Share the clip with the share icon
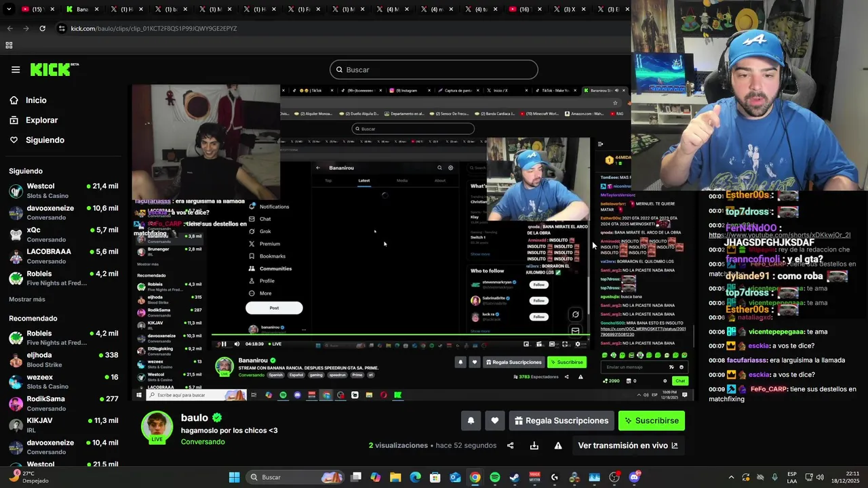 [x=511, y=445]
